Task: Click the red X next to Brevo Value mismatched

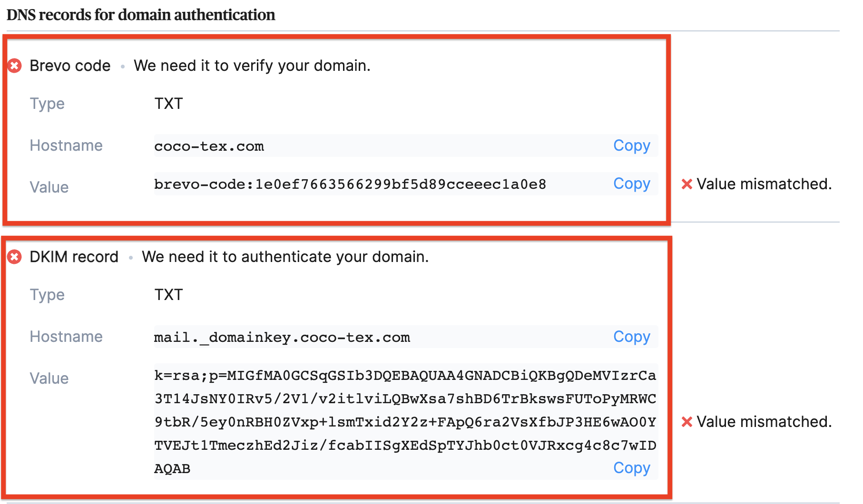Action: (687, 184)
